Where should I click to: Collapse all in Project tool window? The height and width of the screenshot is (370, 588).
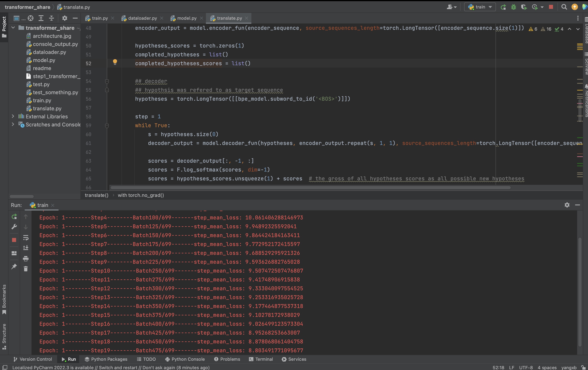coord(51,18)
